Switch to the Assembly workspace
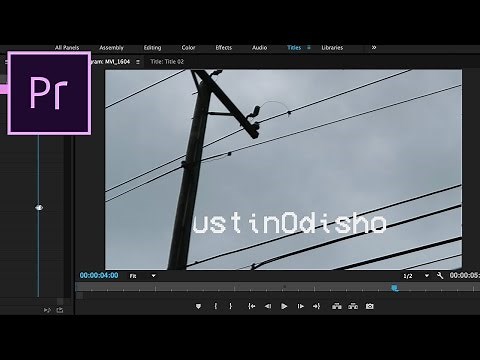The image size is (480, 360). click(x=111, y=48)
